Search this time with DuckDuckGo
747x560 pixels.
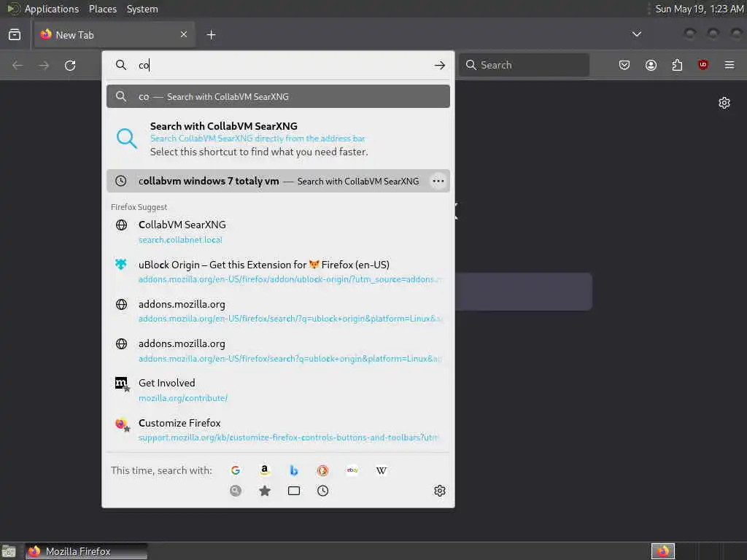click(322, 470)
